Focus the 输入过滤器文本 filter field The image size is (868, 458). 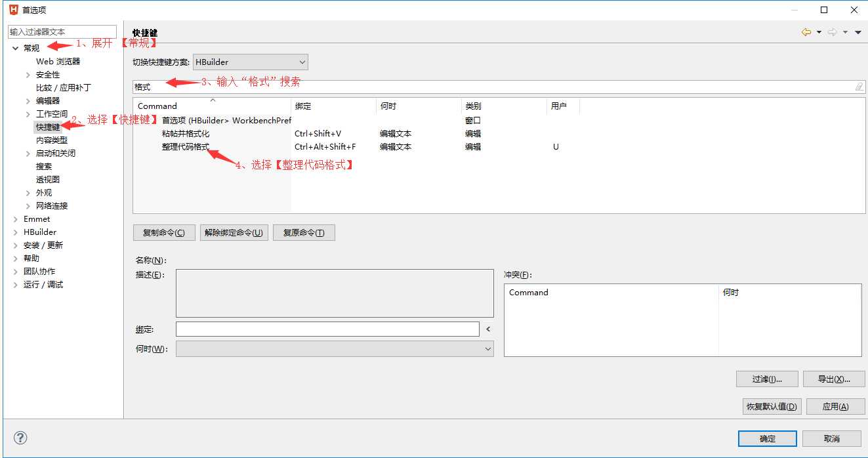coord(62,31)
